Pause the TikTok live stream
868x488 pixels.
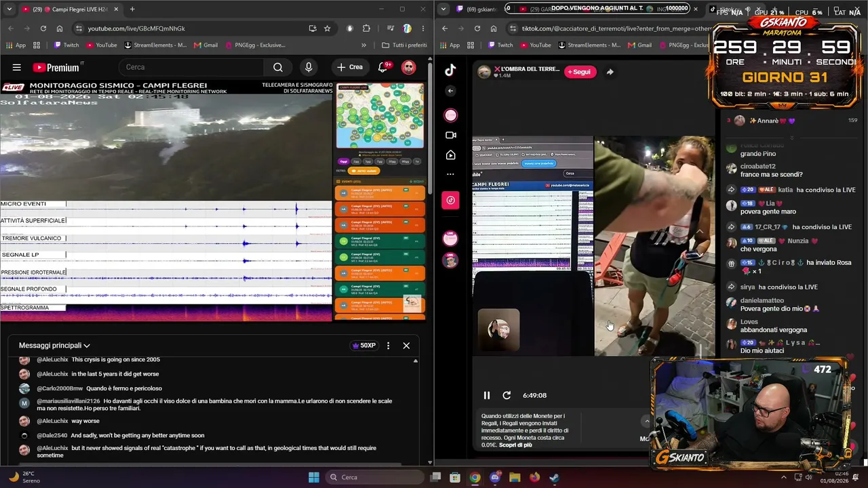point(486,395)
